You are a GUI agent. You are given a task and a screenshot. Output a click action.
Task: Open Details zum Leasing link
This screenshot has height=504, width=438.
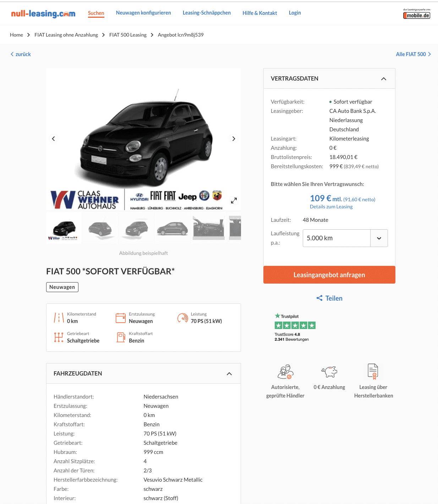(x=331, y=207)
